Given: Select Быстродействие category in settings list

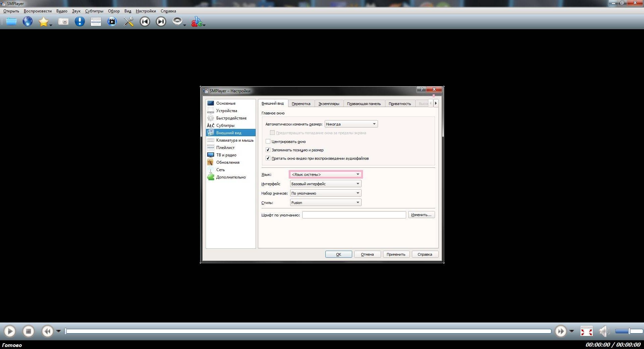Looking at the screenshot, I should 231,118.
